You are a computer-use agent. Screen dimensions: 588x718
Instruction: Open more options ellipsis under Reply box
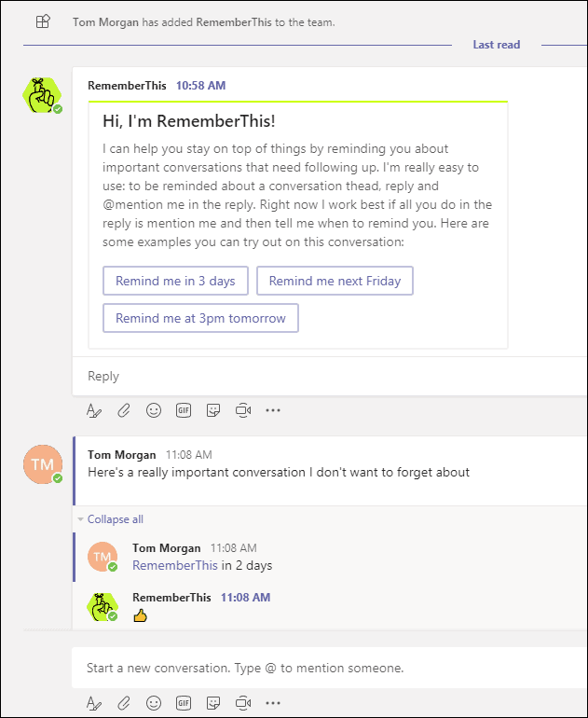[x=273, y=410]
